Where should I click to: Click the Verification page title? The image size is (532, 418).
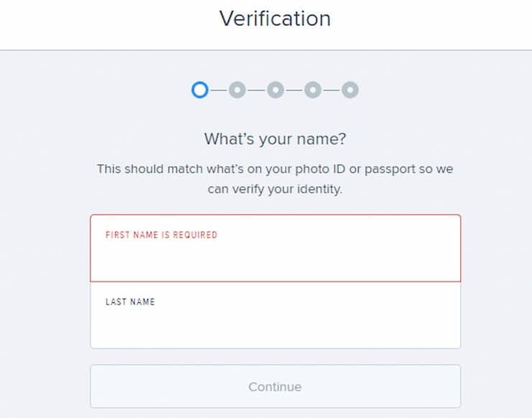[x=275, y=18]
